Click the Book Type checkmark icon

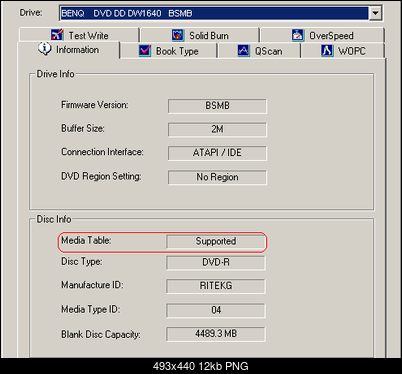coord(145,51)
